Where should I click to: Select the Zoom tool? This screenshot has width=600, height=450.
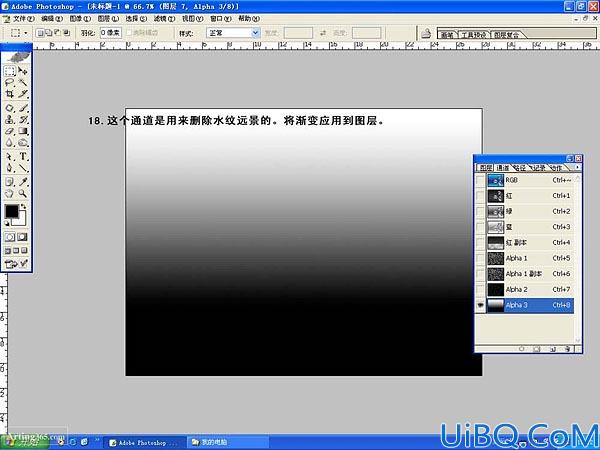coord(23,194)
